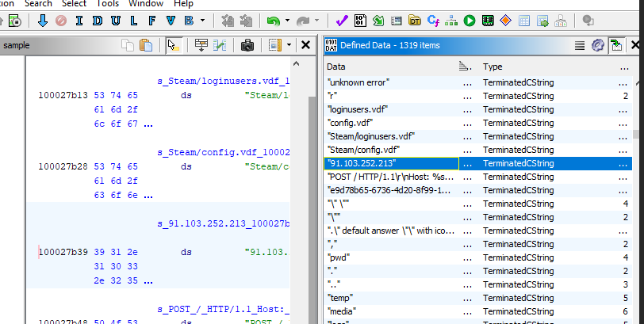The width and height of the screenshot is (644, 324).
Task: Take a listing snapshot with camera icon
Action: (x=247, y=46)
